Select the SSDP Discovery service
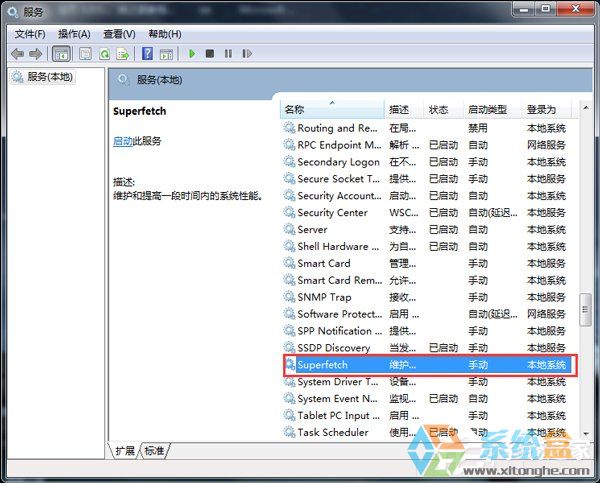 click(x=426, y=348)
